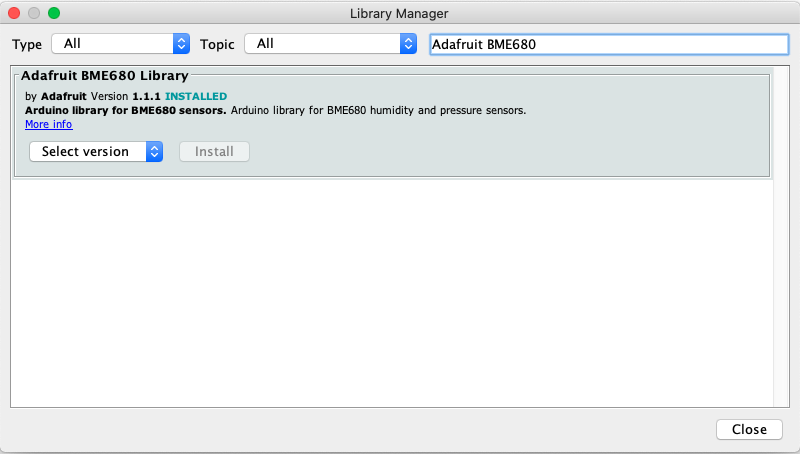Image resolution: width=800 pixels, height=454 pixels.
Task: Open the Topic filter dropdown
Action: (331, 44)
